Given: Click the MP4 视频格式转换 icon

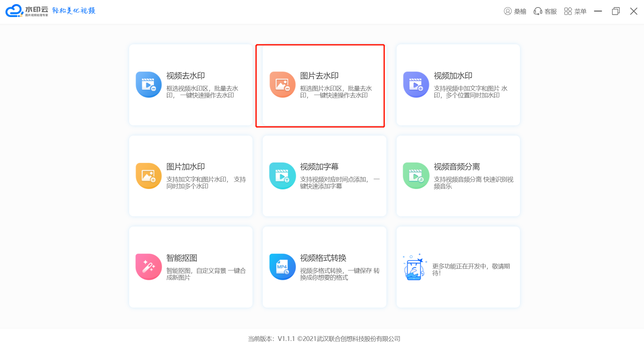Looking at the screenshot, I should coord(282,267).
